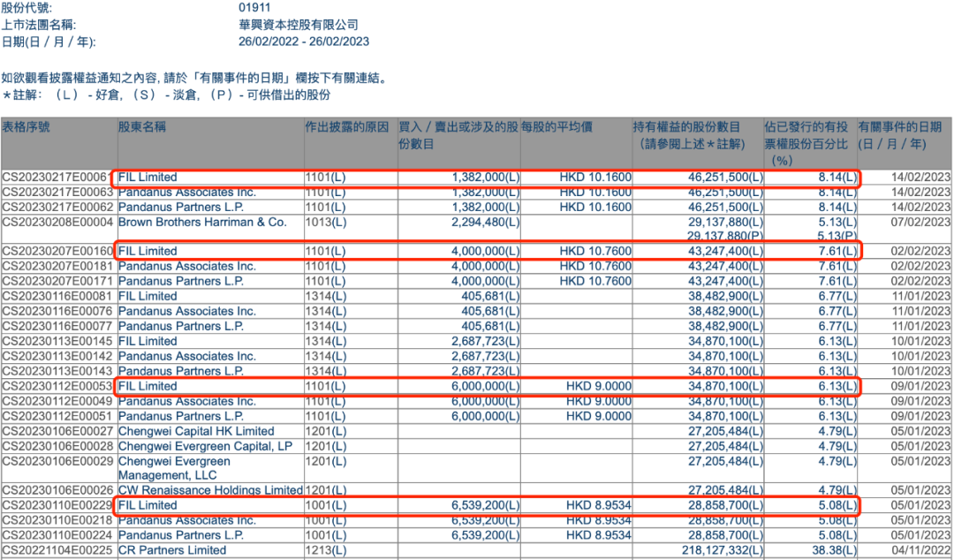Click HKD 10.7600 in row CS20230207E00160
954x560 pixels.
tap(595, 251)
